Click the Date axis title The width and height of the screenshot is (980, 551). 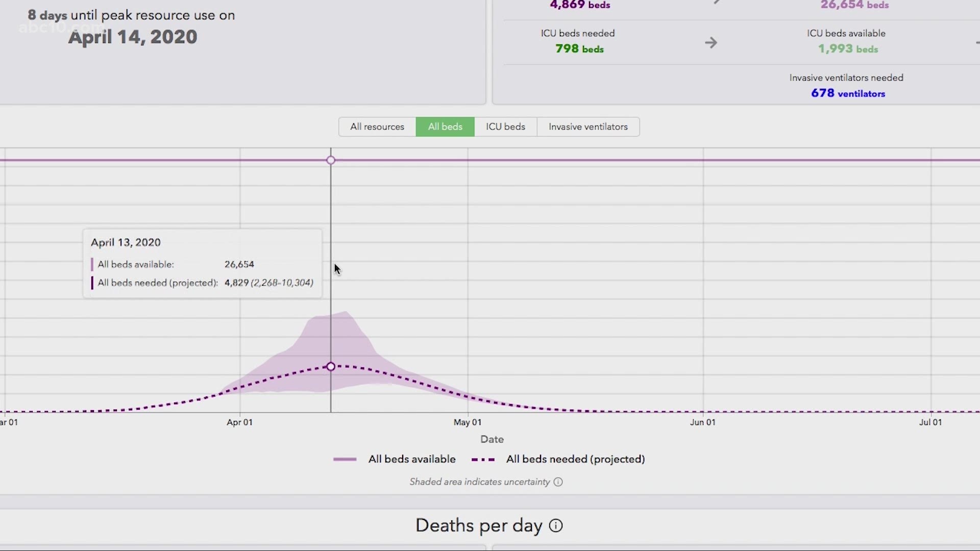[492, 439]
